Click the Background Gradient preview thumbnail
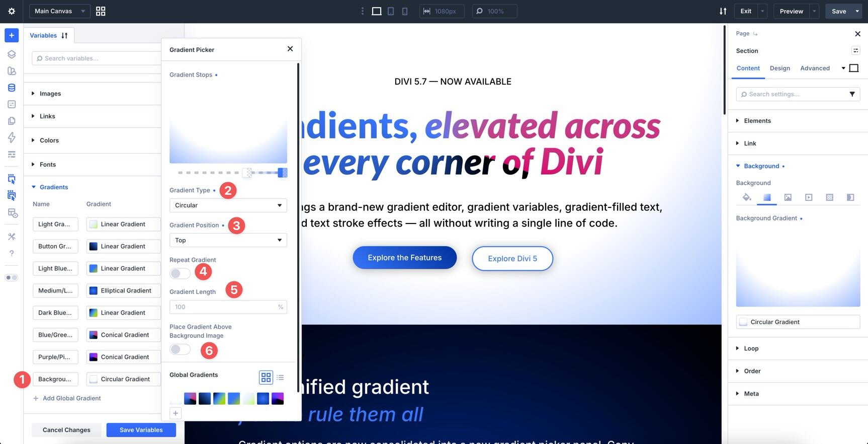Viewport: 868px width, 444px height. (798, 267)
